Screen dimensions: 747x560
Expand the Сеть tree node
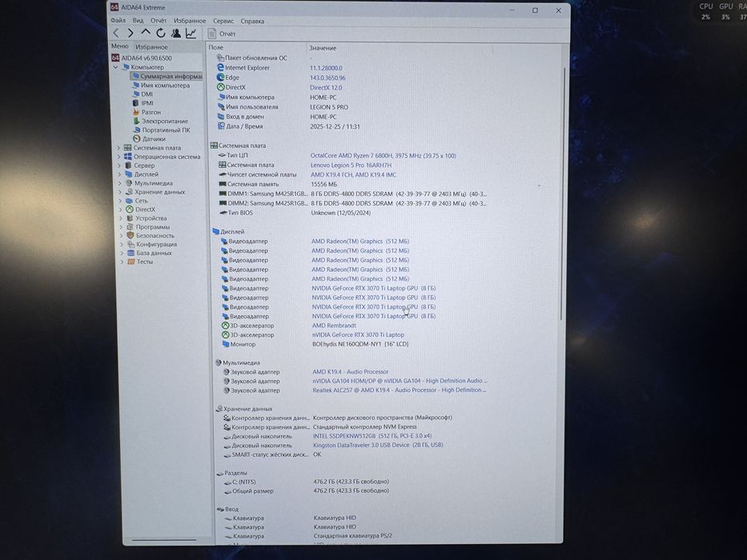coord(120,201)
